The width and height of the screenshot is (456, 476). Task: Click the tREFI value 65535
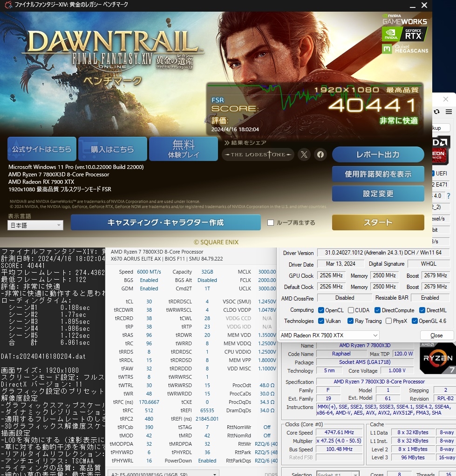coord(207,410)
